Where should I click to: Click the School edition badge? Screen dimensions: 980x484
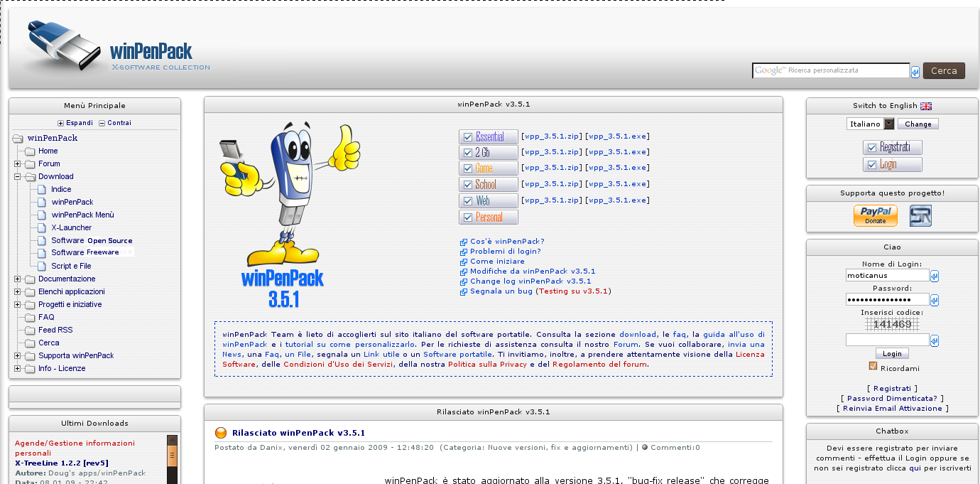[x=488, y=185]
